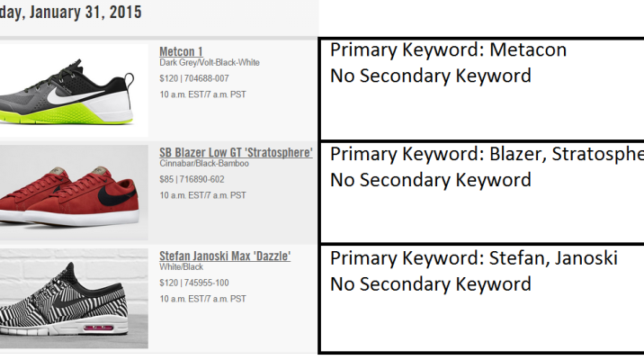Viewport: 644px width, 360px height.
Task: Click the 'Primary Keyword: Blazer, Stratosphere' text
Action: click(486, 154)
